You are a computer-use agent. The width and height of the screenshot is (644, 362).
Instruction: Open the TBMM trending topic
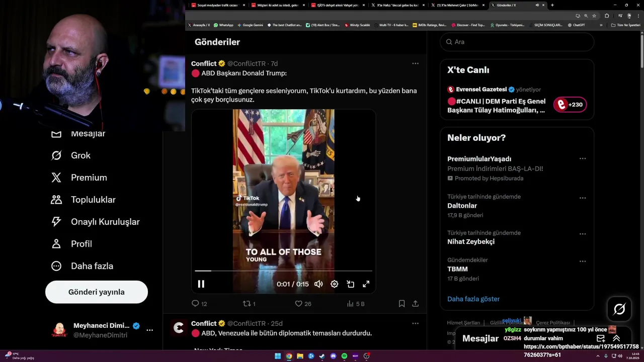[x=457, y=269]
